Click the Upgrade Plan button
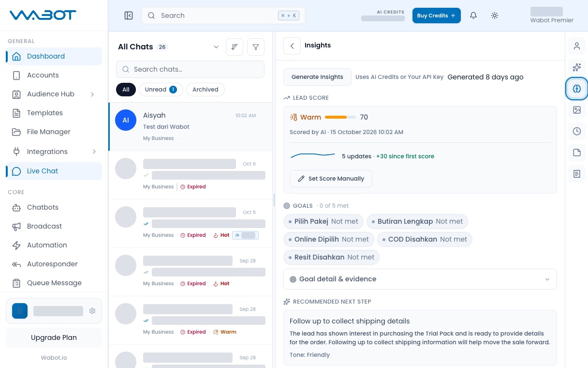Image resolution: width=588 pixels, height=368 pixels. tap(54, 337)
